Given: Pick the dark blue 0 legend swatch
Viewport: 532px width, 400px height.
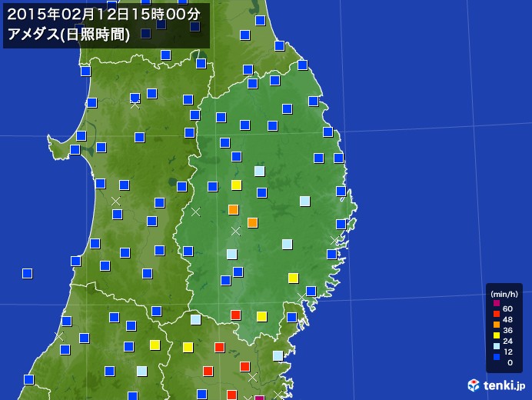Looking at the screenshot, I should coord(497,357).
